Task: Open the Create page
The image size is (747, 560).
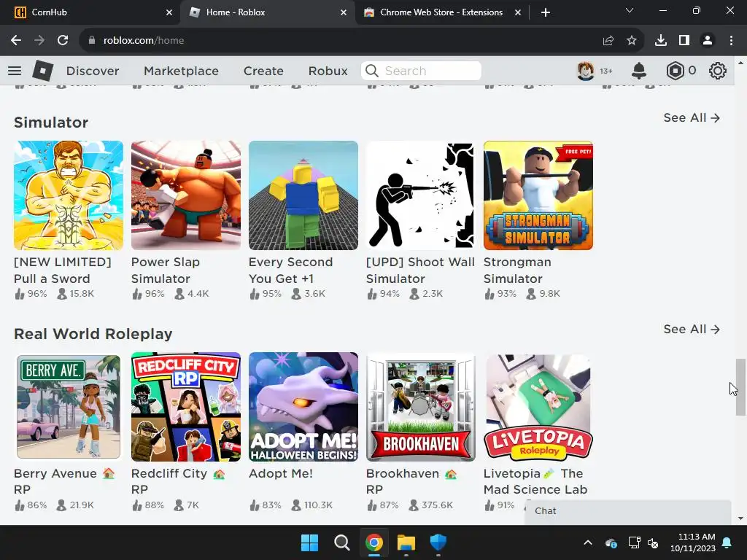Action: pos(263,71)
